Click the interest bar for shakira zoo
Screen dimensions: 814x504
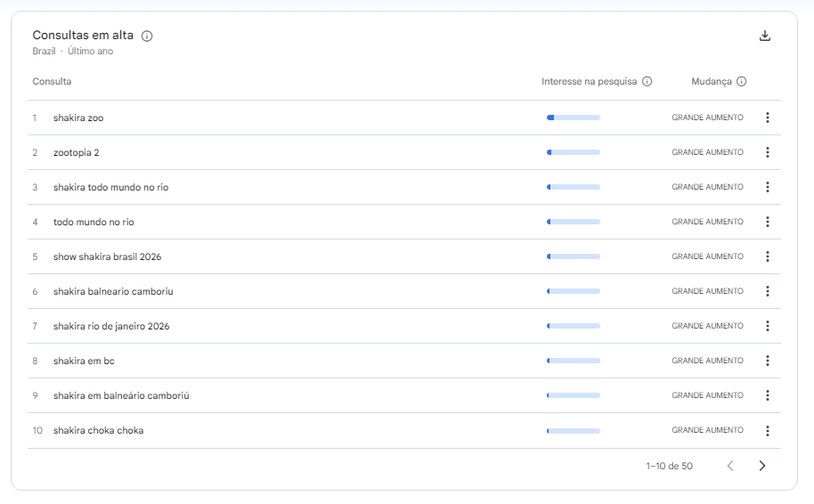coord(573,118)
